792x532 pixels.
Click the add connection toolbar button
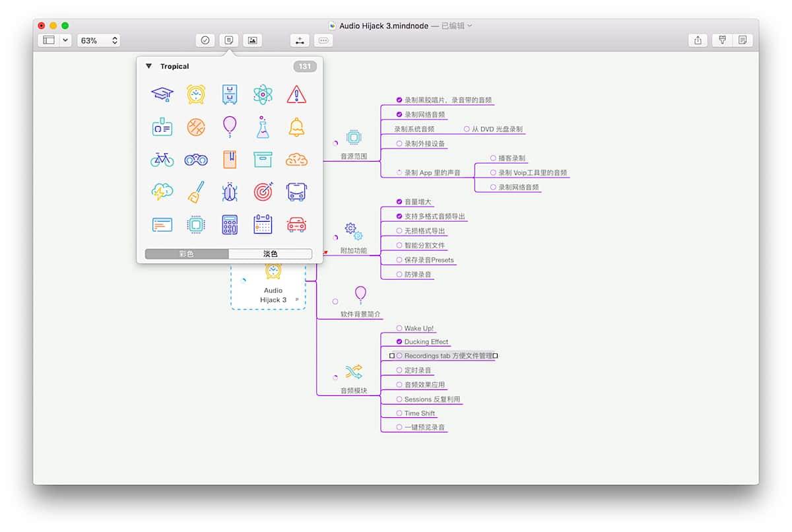click(300, 40)
